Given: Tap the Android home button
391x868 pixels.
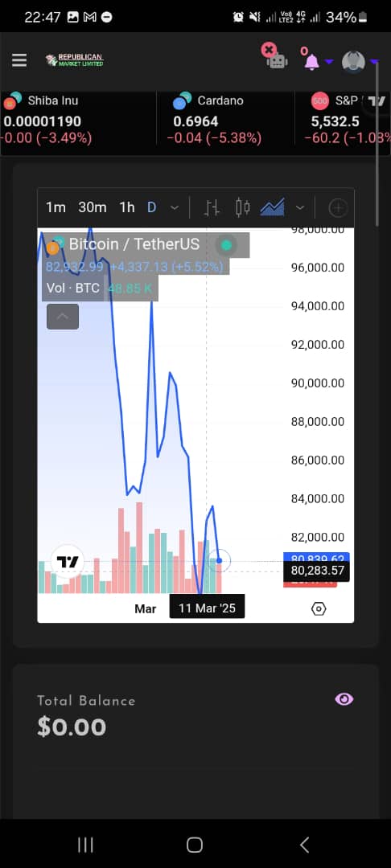Looking at the screenshot, I should click(195, 845).
